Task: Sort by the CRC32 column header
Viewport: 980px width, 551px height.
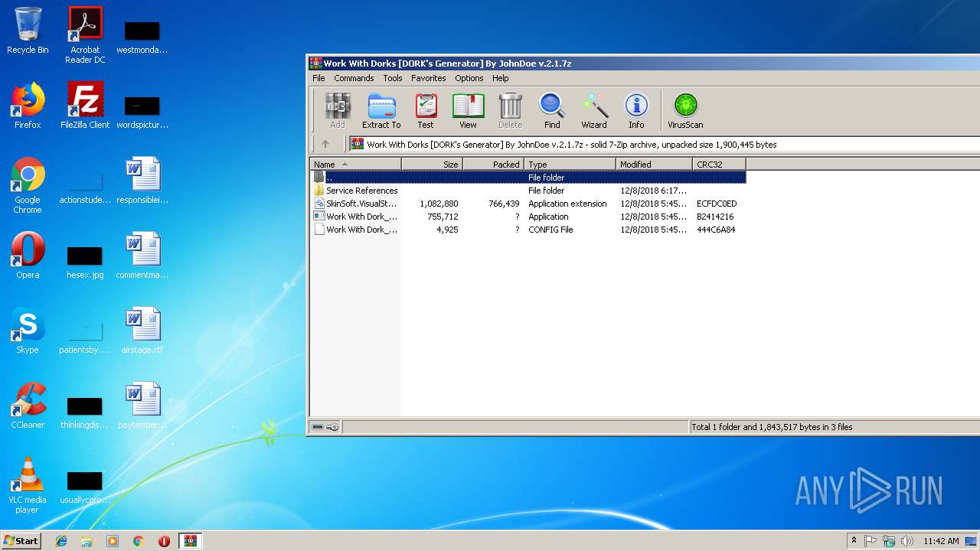Action: click(x=719, y=165)
